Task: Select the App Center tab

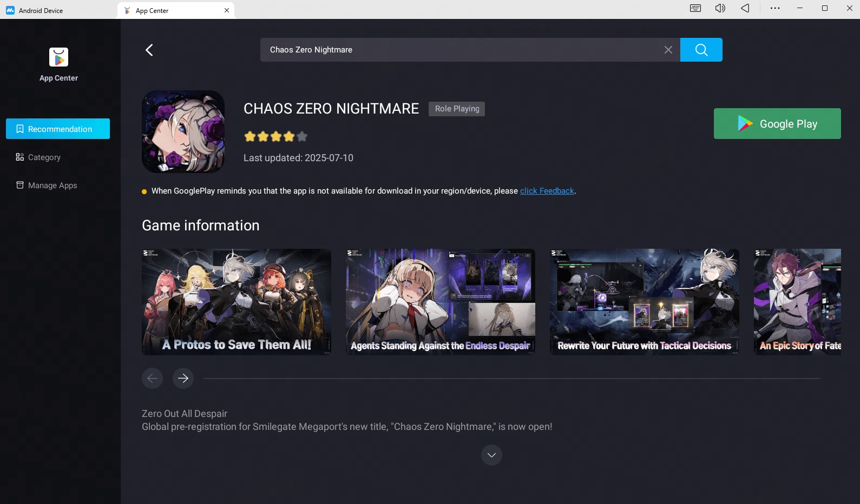Action: (x=176, y=10)
